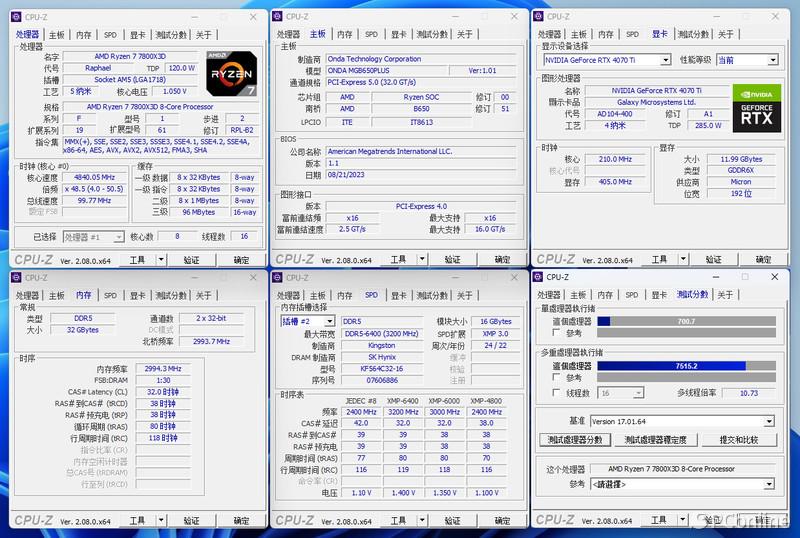This screenshot has height=538, width=800.
Task: Click the CAS# Latency value 32.0 时钟
Action: click(x=163, y=392)
